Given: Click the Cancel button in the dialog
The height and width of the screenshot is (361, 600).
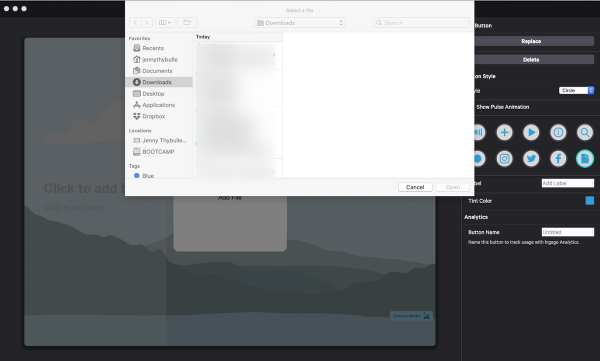Looking at the screenshot, I should tap(415, 187).
